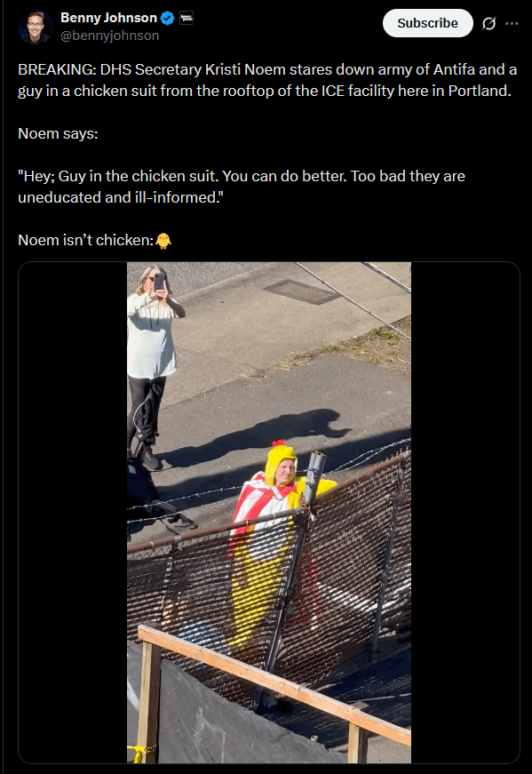This screenshot has width=532, height=774.
Task: Open the Benny Johnson display name link
Action: (108, 18)
